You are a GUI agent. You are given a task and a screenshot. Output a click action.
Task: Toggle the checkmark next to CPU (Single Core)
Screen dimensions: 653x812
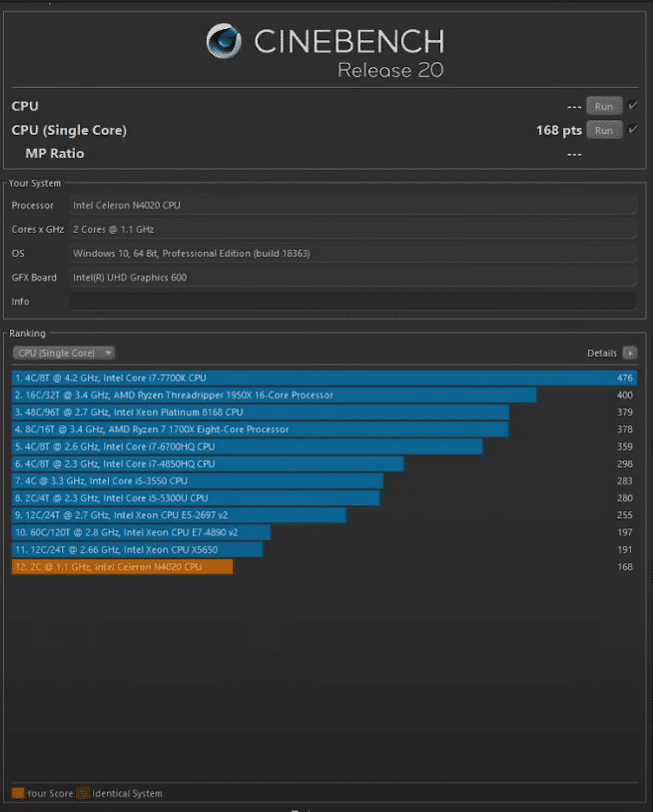pyautogui.click(x=633, y=129)
